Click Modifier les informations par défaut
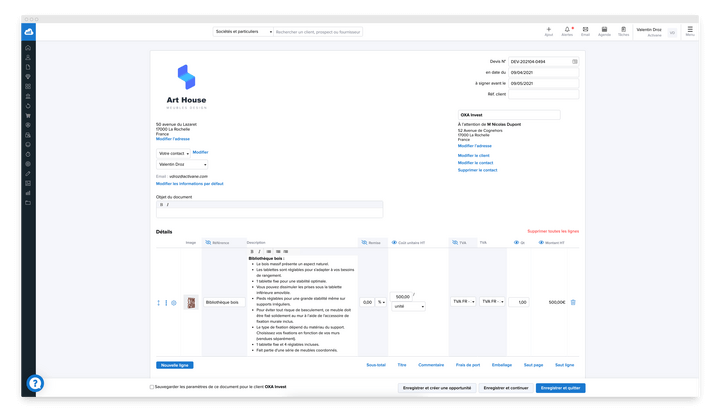 190,184
